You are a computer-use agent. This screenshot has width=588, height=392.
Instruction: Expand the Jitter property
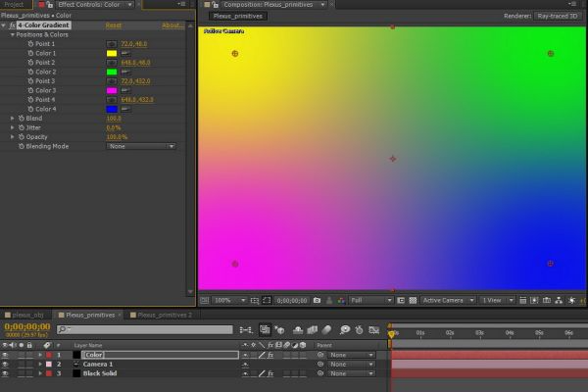13,127
